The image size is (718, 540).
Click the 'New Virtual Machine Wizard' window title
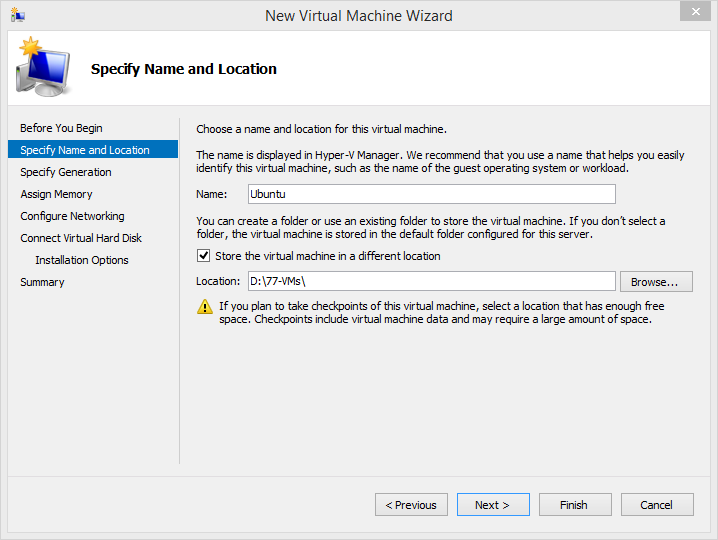pyautogui.click(x=359, y=16)
